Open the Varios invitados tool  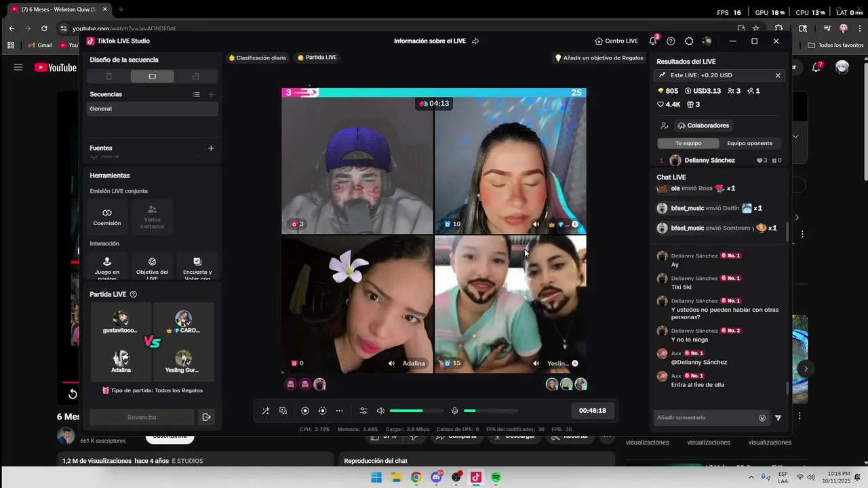coord(152,218)
